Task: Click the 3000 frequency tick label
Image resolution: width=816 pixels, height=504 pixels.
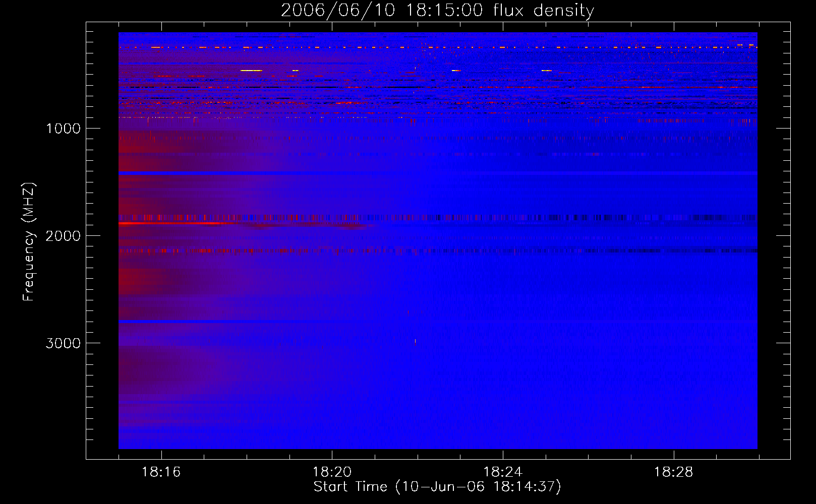Action: pyautogui.click(x=63, y=343)
